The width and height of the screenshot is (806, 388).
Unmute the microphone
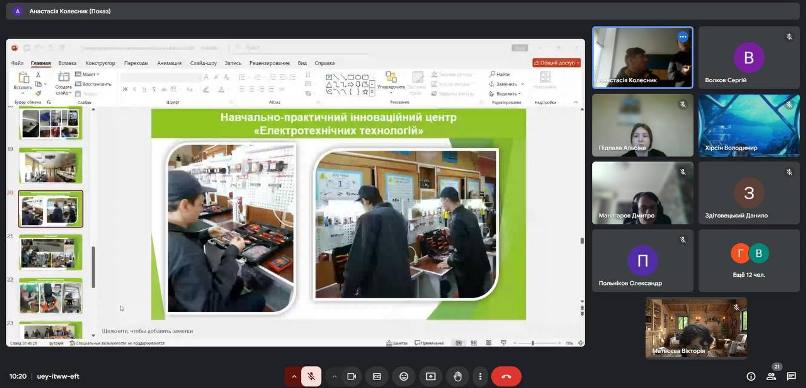[311, 377]
